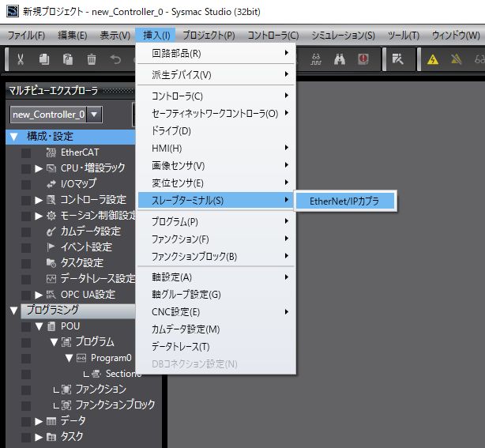
Task: Click the red exclamation toolbar icon
Action: [363, 58]
